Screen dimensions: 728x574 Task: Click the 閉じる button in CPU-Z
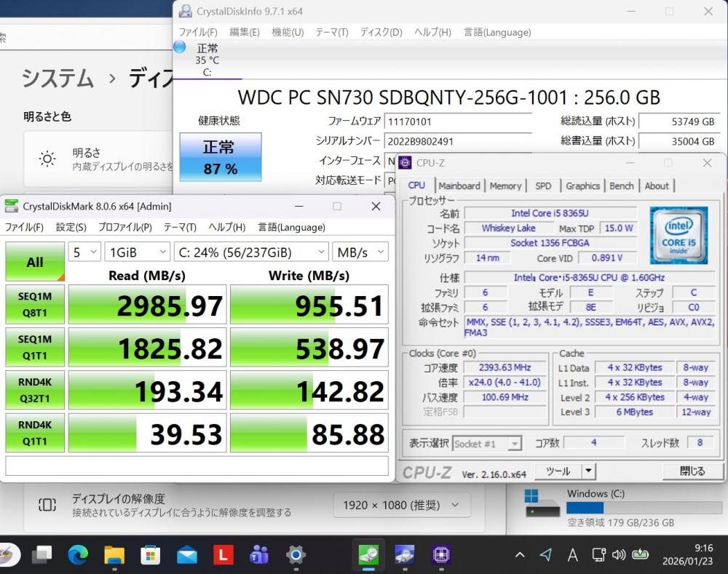point(692,471)
